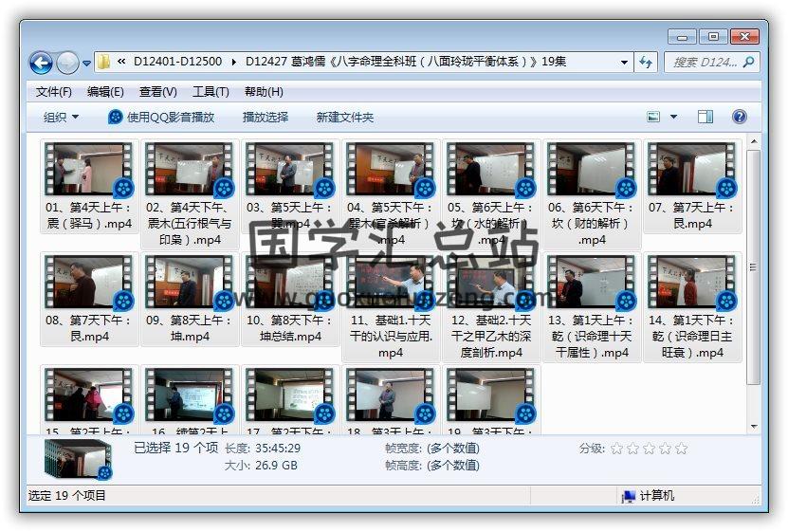
Task: Go back with the Back arrow button
Action: pos(41,64)
